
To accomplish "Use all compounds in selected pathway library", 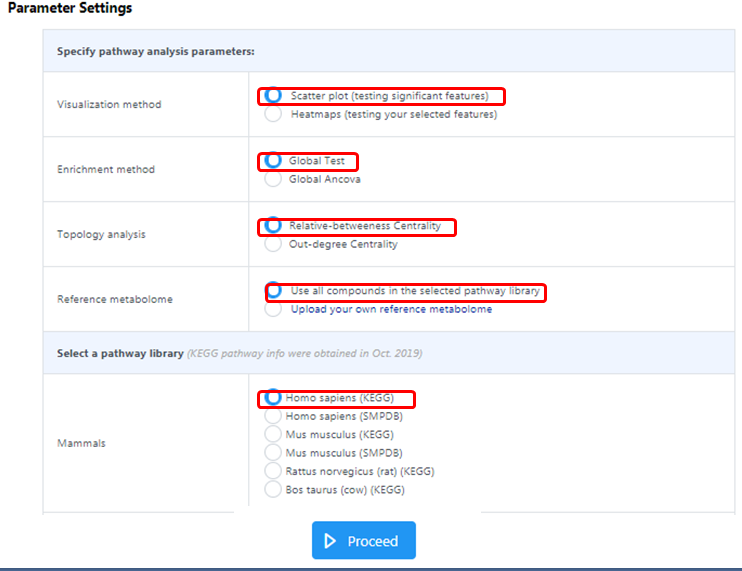I will click(x=273, y=291).
